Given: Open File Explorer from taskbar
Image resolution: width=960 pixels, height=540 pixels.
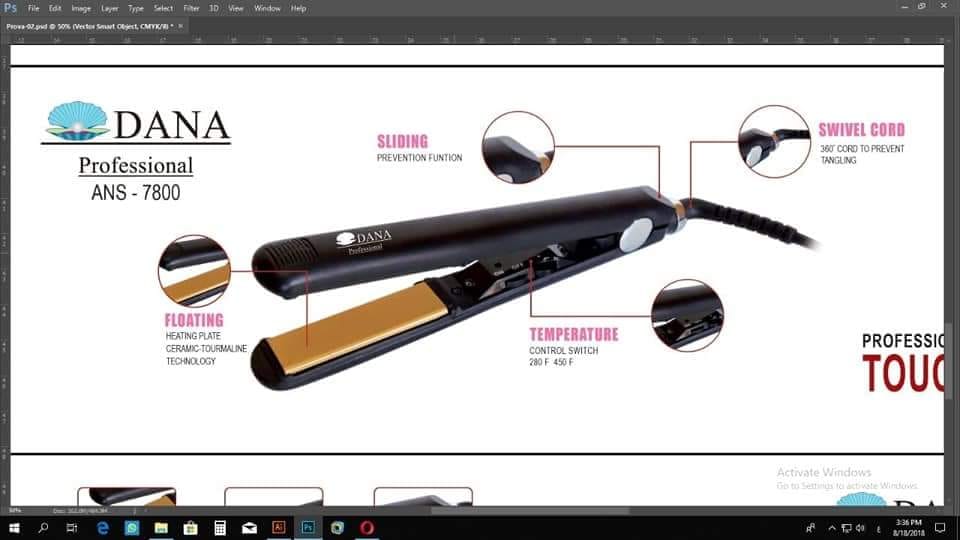Looking at the screenshot, I should point(161,528).
